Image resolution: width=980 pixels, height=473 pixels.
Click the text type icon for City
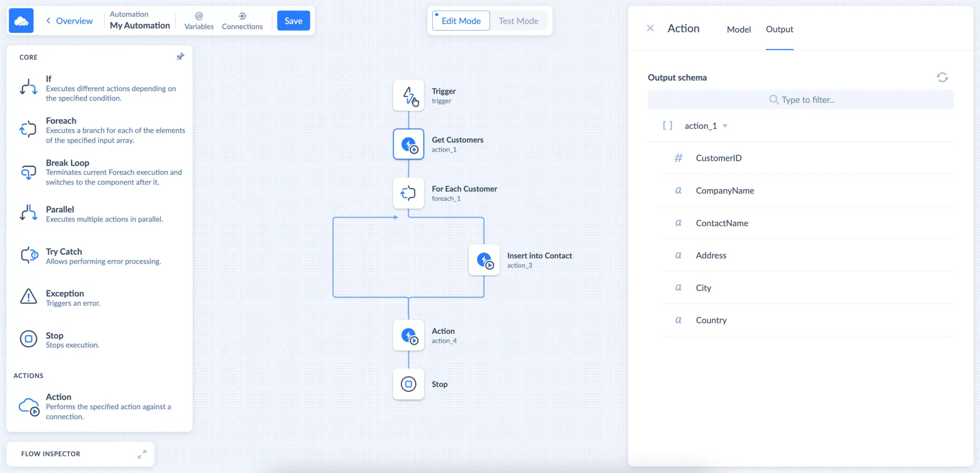pyautogui.click(x=678, y=288)
